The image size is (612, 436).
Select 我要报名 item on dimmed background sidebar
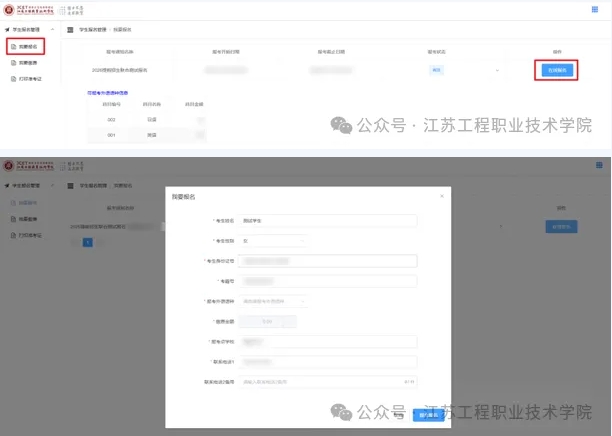tap(24, 203)
